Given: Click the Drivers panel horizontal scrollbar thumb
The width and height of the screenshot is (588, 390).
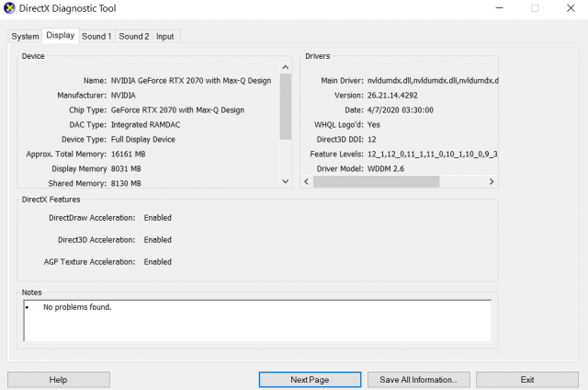Looking at the screenshot, I should point(375,182).
